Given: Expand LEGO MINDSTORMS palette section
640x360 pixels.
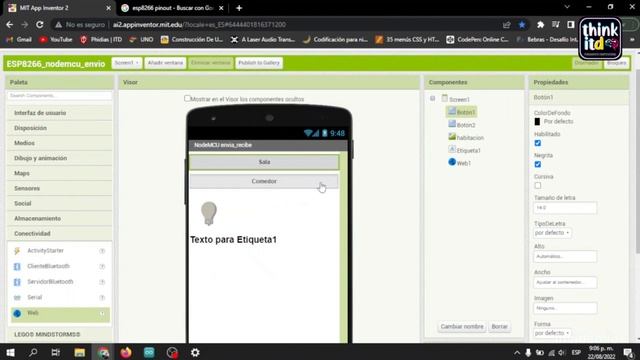Looking at the screenshot, I should click(60, 334).
